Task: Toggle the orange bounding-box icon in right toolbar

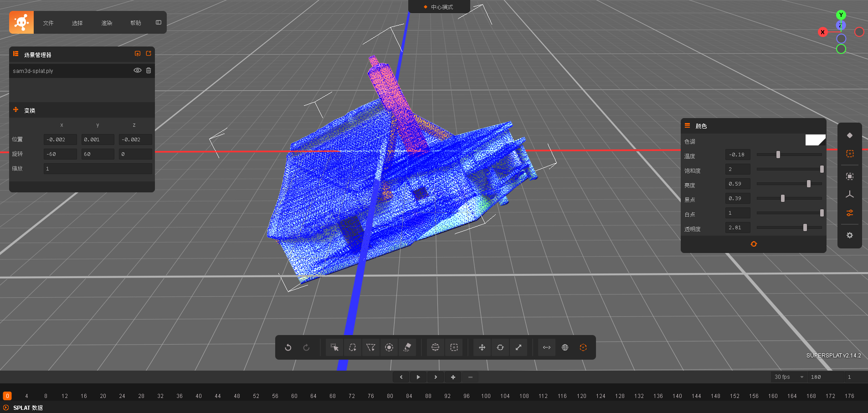Action: 850,154
